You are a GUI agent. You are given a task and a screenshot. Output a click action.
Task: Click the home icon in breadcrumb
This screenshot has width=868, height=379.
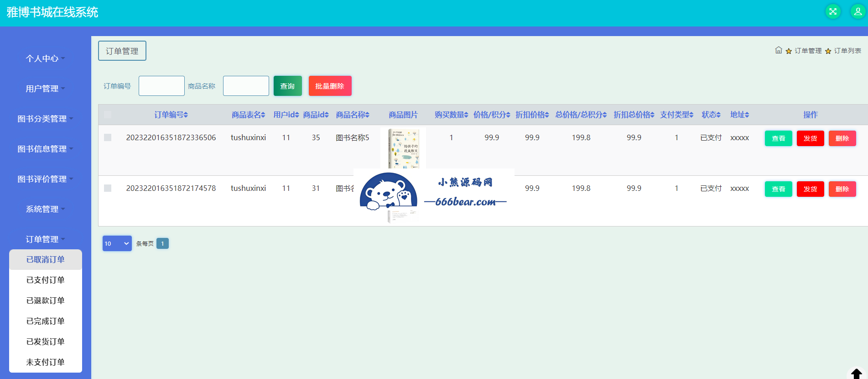pyautogui.click(x=779, y=50)
